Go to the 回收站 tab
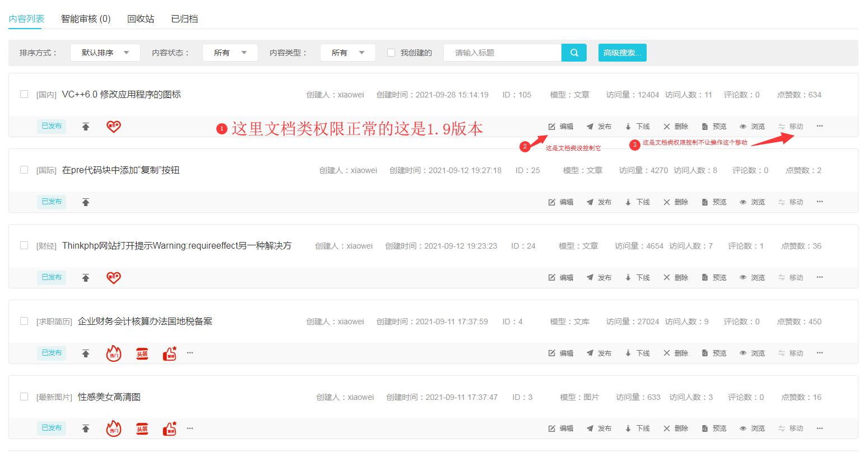Viewport: 868px width, 452px height. (x=141, y=19)
